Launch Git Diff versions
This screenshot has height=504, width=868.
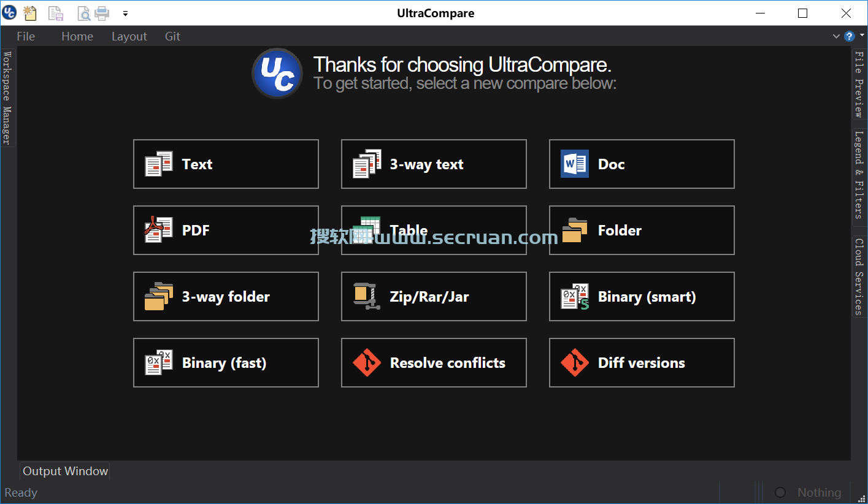[x=642, y=362]
